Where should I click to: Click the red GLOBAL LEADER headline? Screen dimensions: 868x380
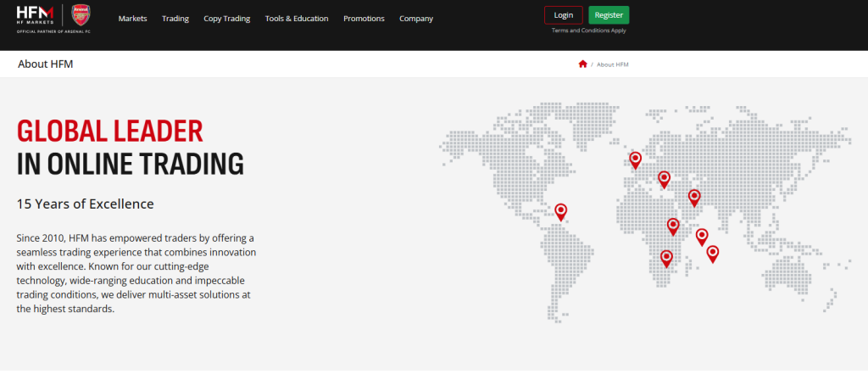point(110,131)
